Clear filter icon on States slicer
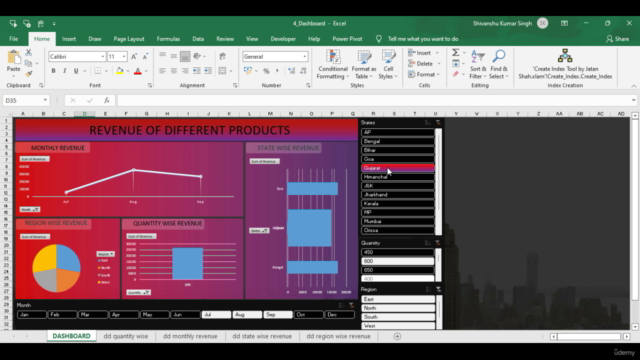 point(438,122)
